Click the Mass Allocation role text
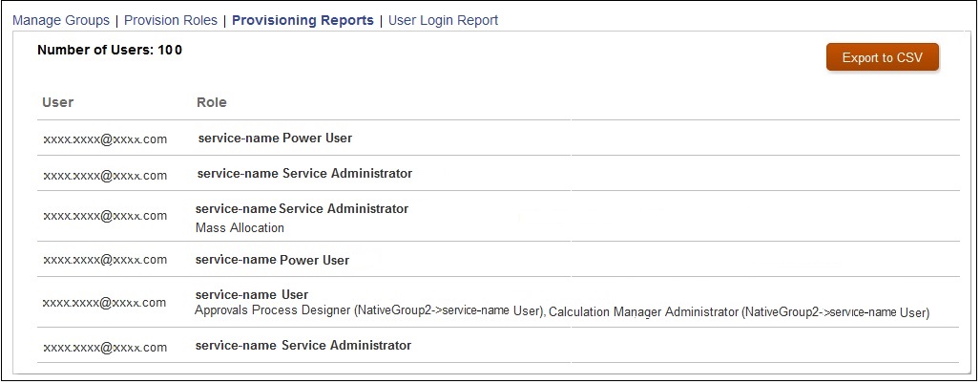This screenshot has height=384, width=980. [240, 228]
